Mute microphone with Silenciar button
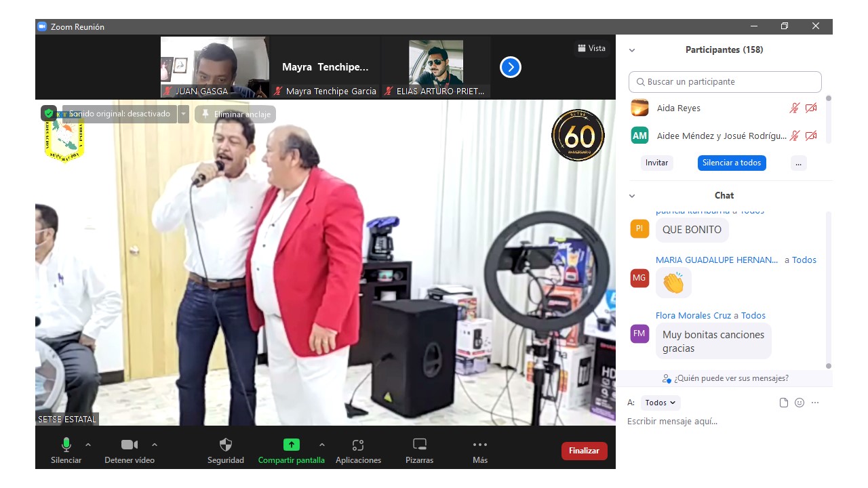The image size is (868, 488). (66, 451)
